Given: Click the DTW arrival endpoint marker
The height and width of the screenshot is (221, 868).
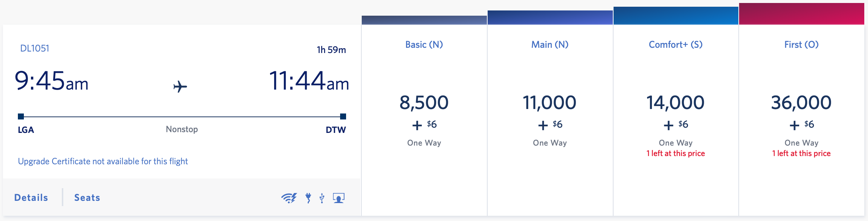Looking at the screenshot, I should coord(342,116).
